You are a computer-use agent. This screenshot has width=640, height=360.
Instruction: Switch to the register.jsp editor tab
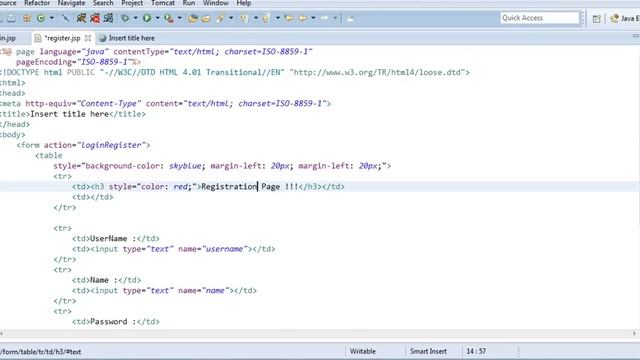[62, 38]
